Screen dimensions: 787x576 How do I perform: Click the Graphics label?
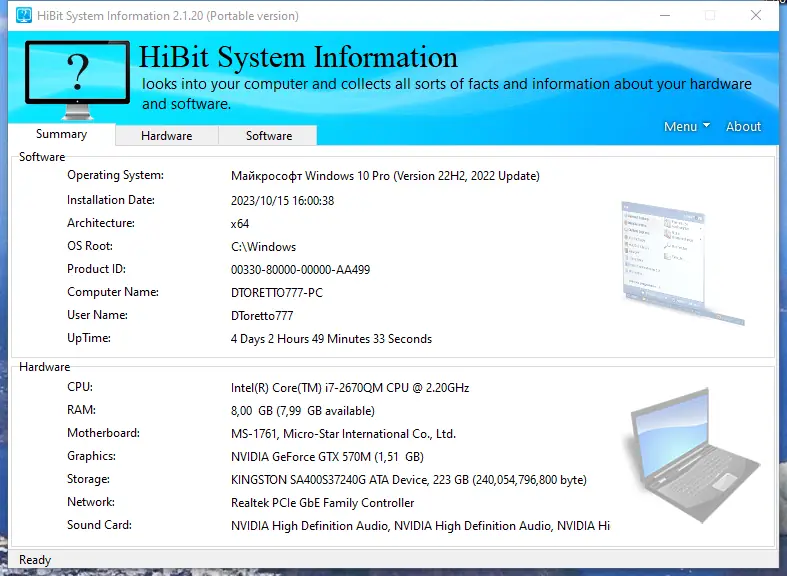point(91,456)
